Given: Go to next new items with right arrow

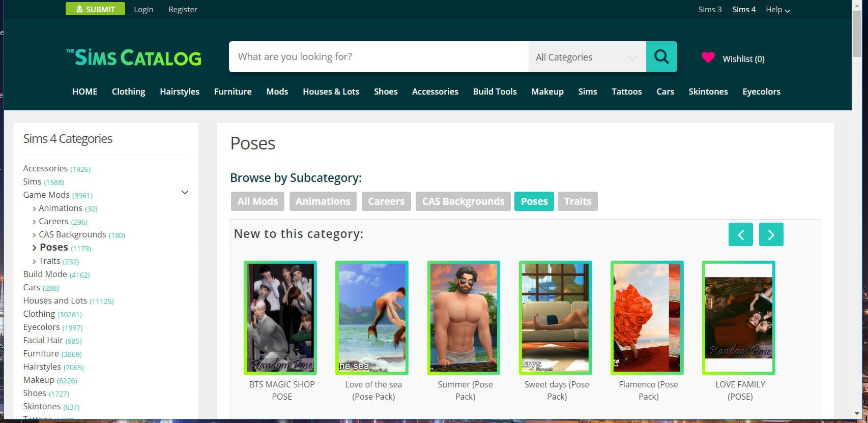Looking at the screenshot, I should tap(771, 234).
